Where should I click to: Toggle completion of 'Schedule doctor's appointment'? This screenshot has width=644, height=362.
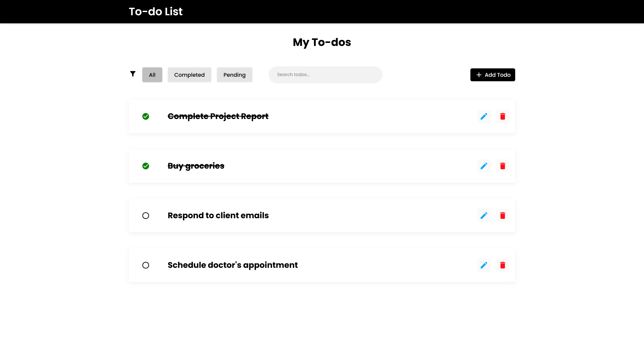[146, 265]
